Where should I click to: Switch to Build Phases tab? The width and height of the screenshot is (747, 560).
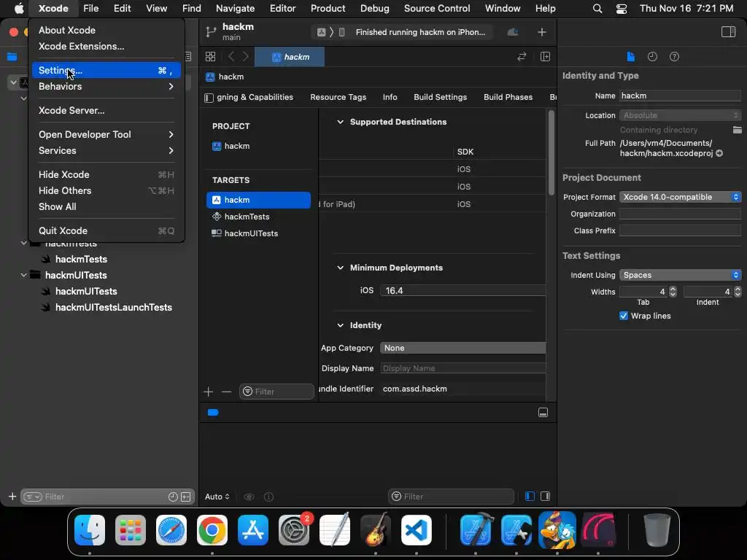(x=508, y=97)
